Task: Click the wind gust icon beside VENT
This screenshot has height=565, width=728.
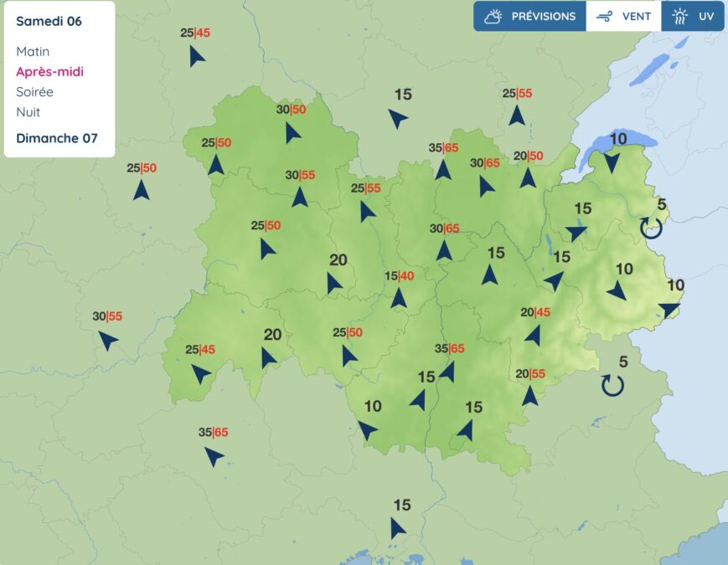Action: tap(603, 16)
